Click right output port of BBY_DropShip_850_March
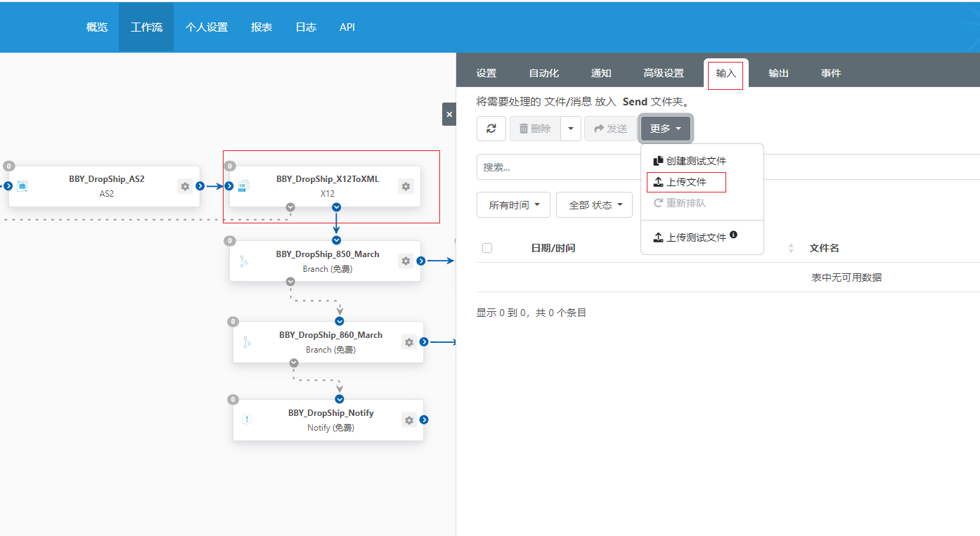Image resolution: width=980 pixels, height=536 pixels. 421,261
